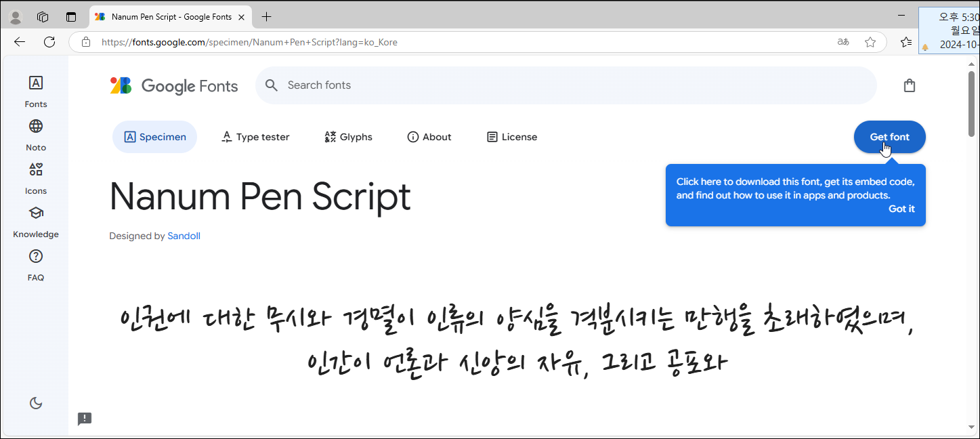This screenshot has width=980, height=439.
Task: Click the browser profile avatar icon
Action: pos(16,17)
